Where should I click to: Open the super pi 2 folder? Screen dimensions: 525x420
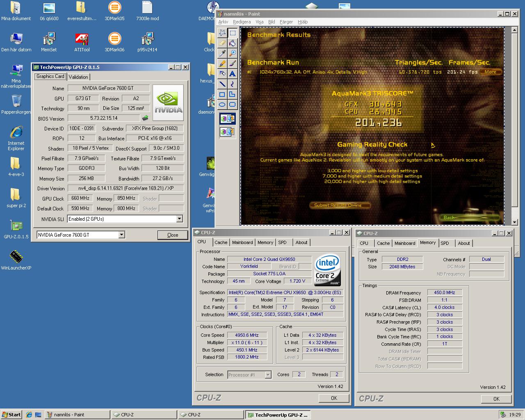click(x=16, y=198)
